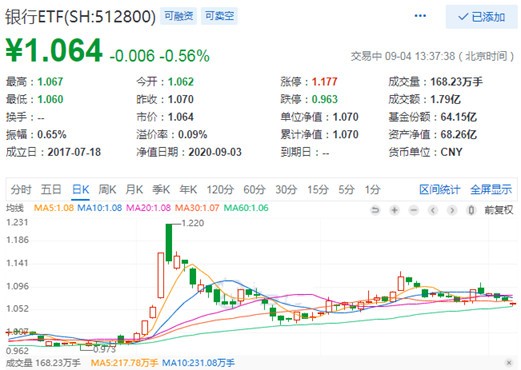Click the 成交量 value 168.23万手 in the stats

(456, 82)
